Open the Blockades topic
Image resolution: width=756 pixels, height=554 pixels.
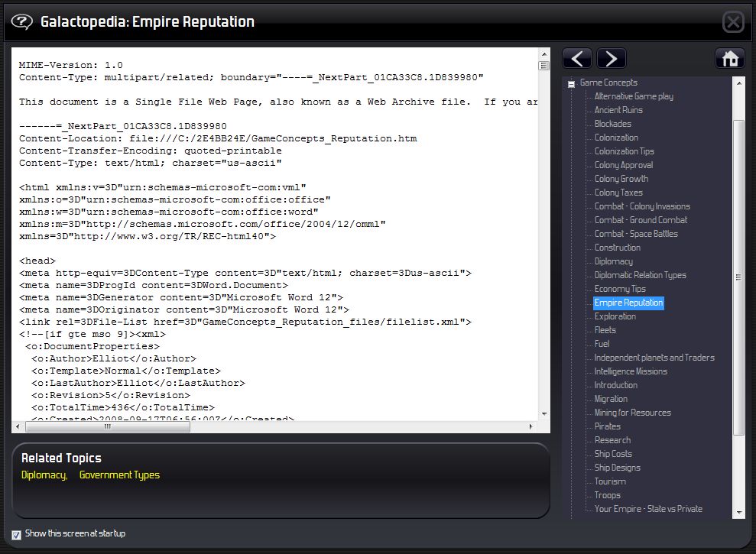point(612,124)
